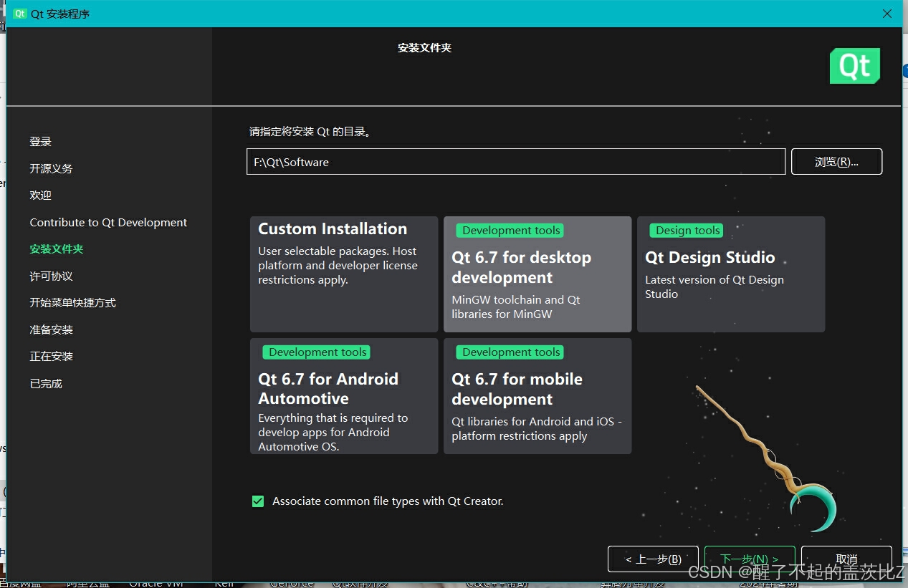Click the 欢迎 step in sidebar
This screenshot has height=588, width=908.
pyautogui.click(x=41, y=196)
